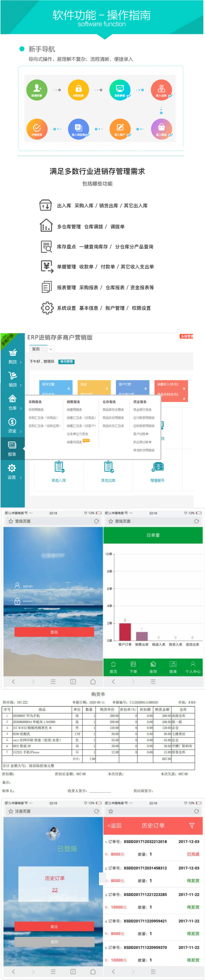
Task: Open 仓库 in the ERP sidebar
Action: [13, 402]
